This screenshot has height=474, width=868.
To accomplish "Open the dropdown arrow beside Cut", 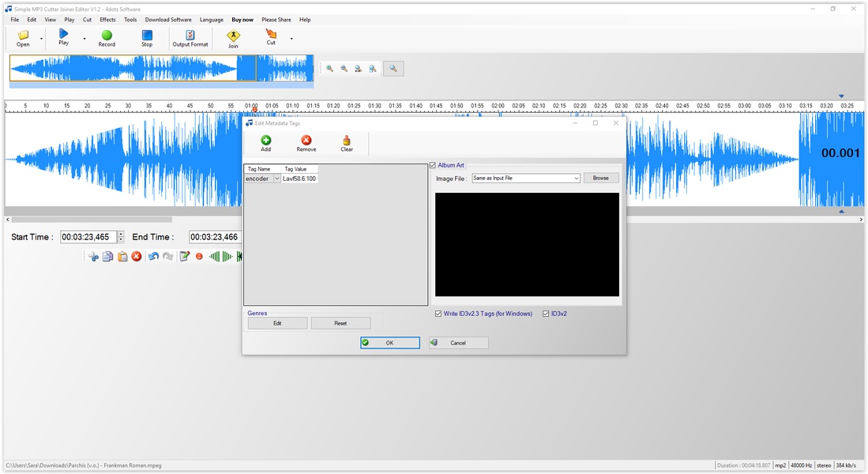I will click(x=291, y=39).
